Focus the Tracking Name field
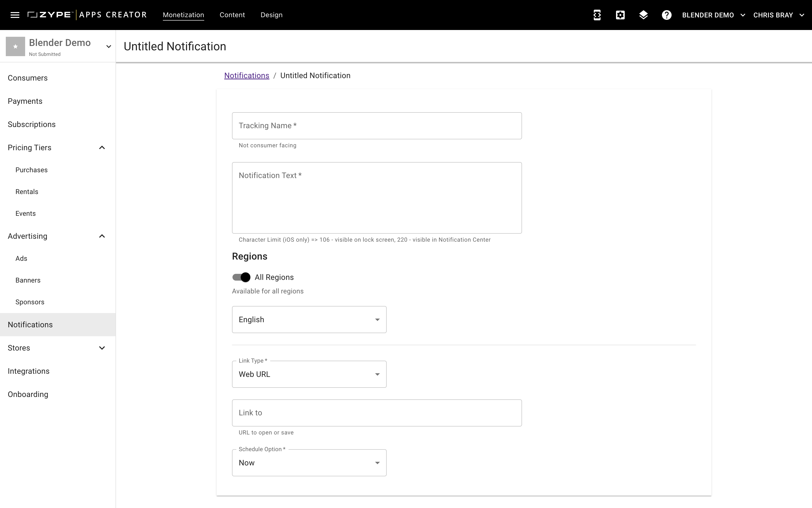This screenshot has height=508, width=812. point(377,126)
